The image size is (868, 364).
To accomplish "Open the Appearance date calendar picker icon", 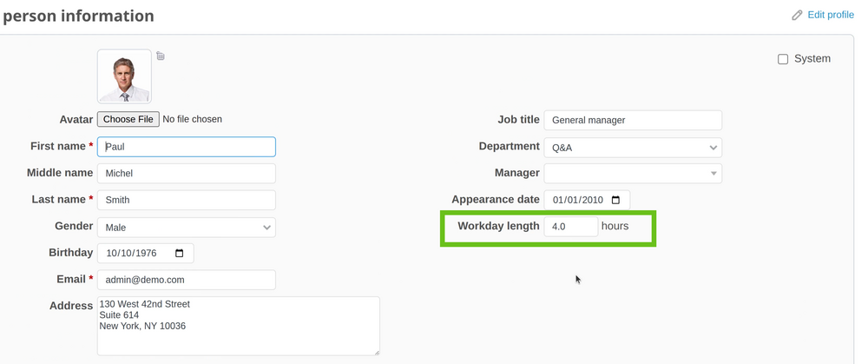I will (x=615, y=200).
